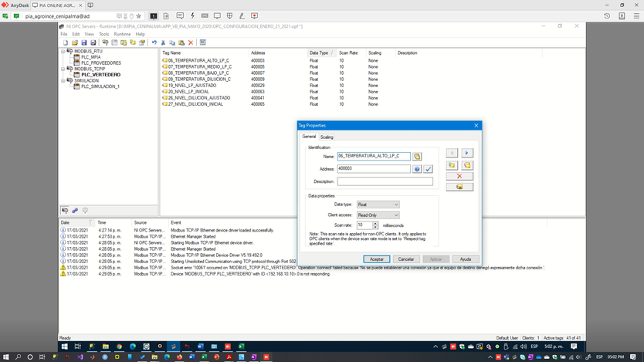Open the Data type dropdown
The image size is (644, 362).
(378, 205)
